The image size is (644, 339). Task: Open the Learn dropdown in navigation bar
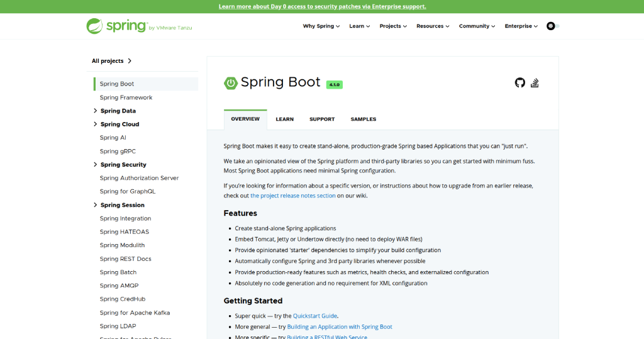tap(359, 26)
